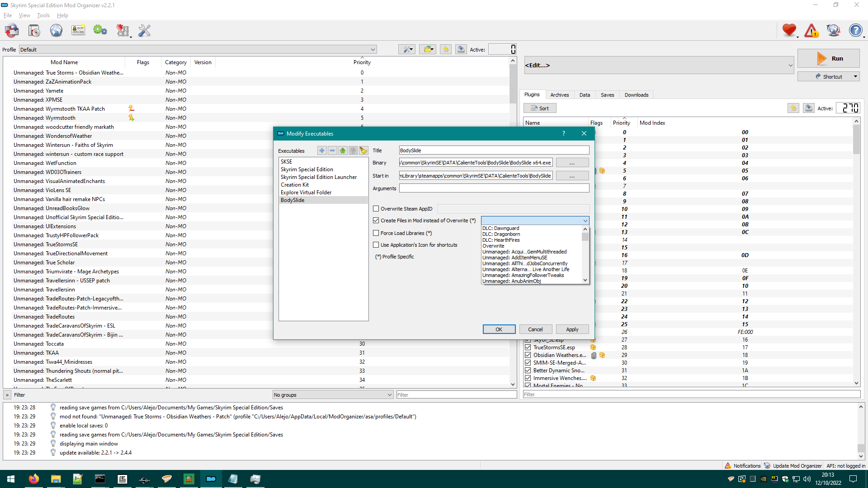The image size is (868, 488).
Task: Click the Mod Organizer taskbar icon
Action: (x=211, y=479)
